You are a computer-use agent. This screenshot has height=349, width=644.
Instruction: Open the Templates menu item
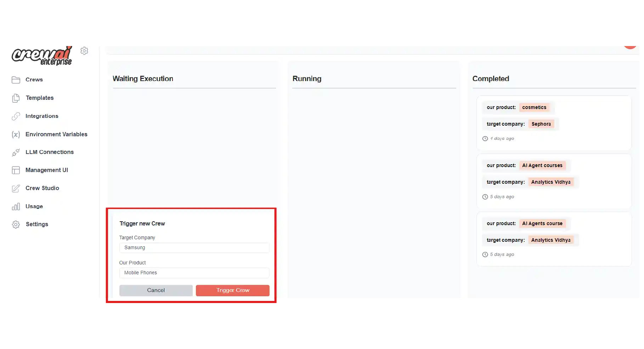[40, 98]
